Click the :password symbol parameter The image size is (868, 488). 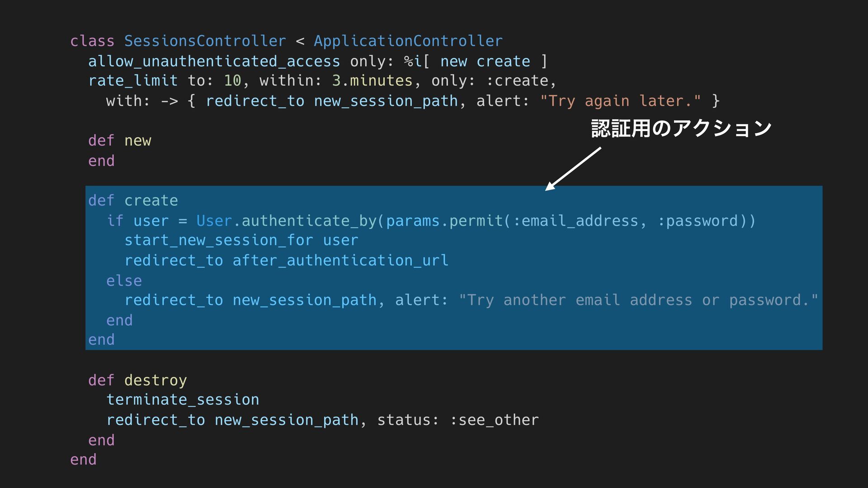click(x=698, y=221)
